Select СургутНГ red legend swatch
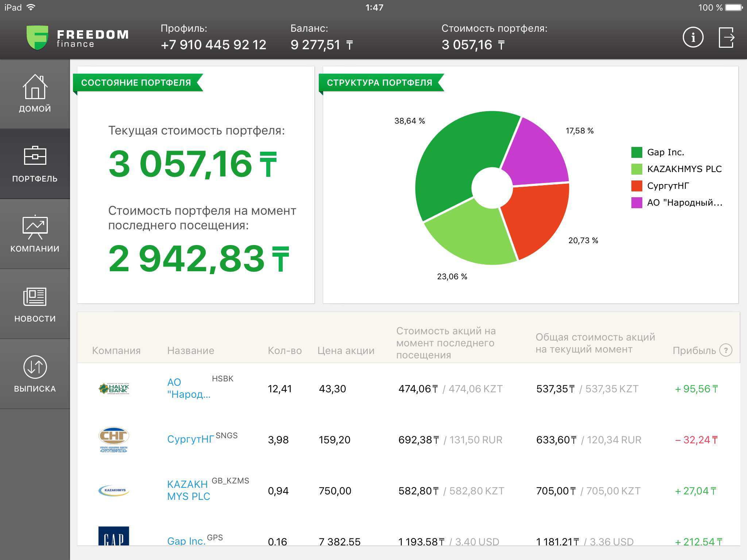Image resolution: width=747 pixels, height=560 pixels. (636, 186)
